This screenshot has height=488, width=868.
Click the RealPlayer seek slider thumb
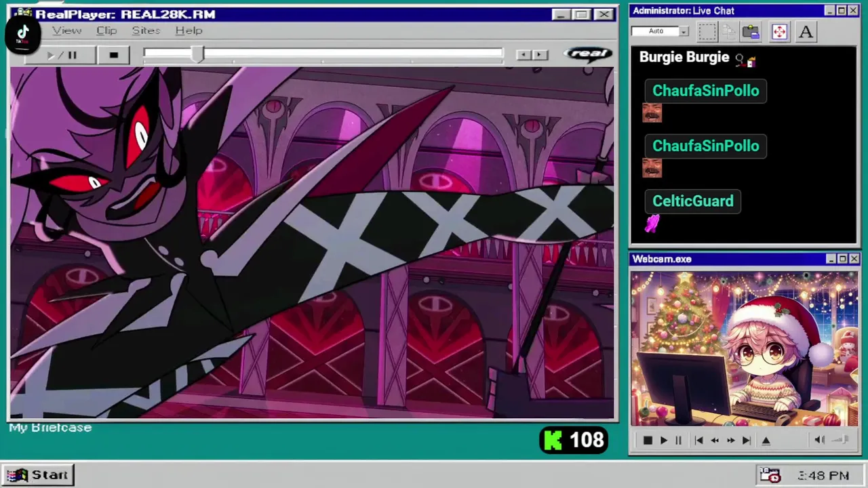197,55
